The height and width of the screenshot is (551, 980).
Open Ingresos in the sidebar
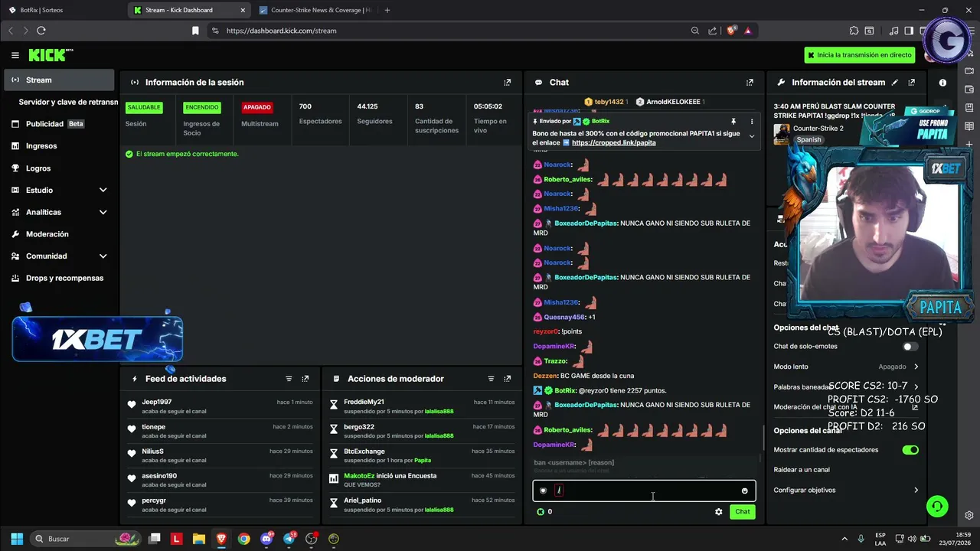(60, 145)
